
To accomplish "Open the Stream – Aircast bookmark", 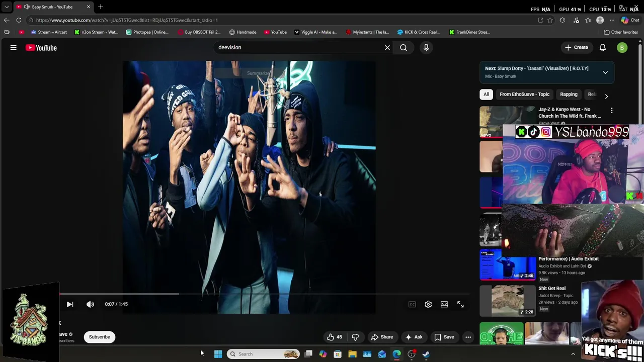I will pos(49,32).
